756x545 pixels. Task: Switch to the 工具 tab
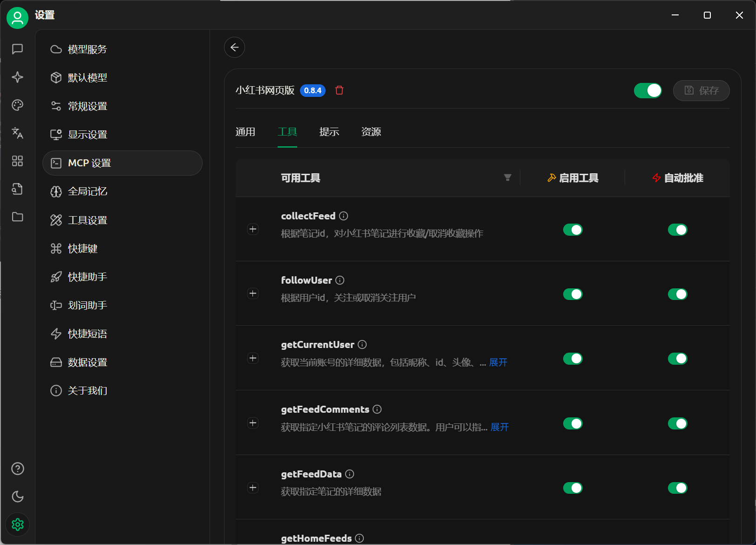coord(287,132)
